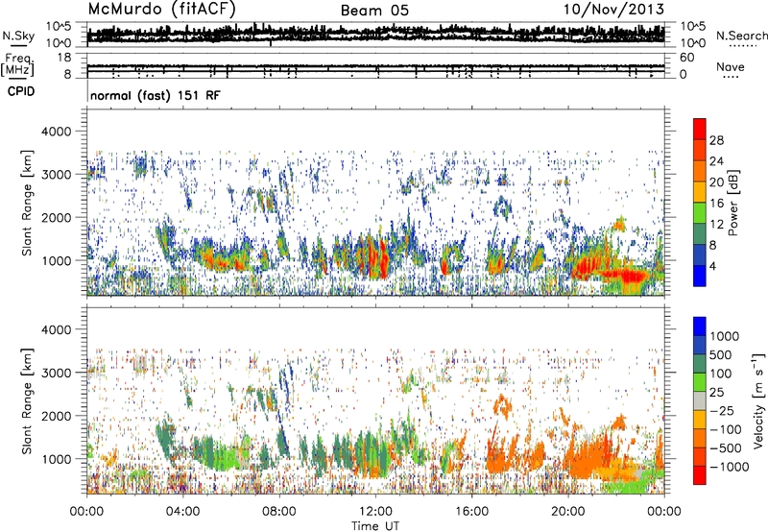
Task: Click 'Slant Range [km]' label of power panel
Action: [x=27, y=204]
